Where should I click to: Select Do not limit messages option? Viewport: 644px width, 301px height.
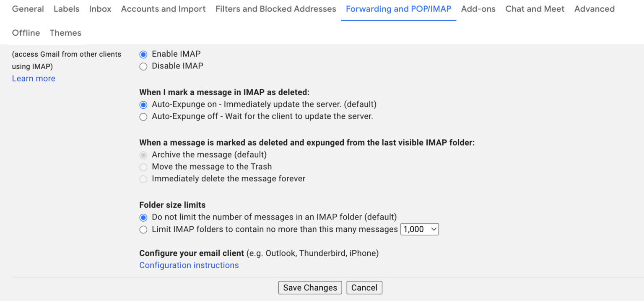coord(143,217)
